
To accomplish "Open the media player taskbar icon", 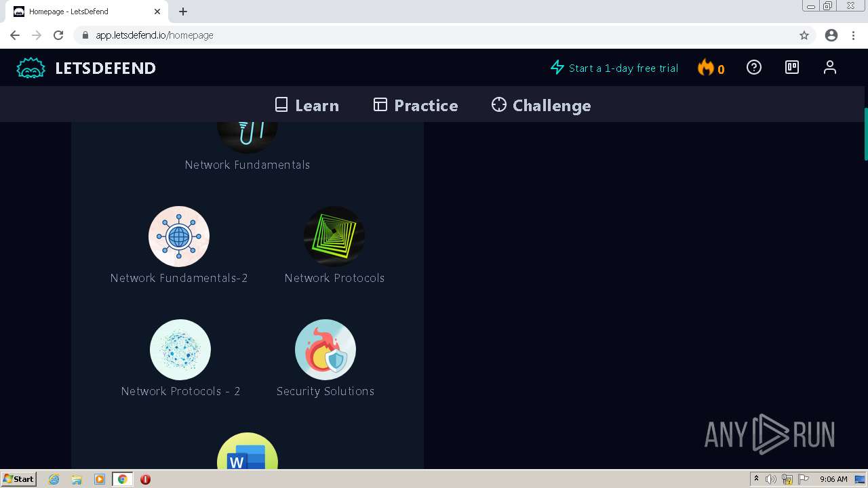I will pyautogui.click(x=100, y=479).
